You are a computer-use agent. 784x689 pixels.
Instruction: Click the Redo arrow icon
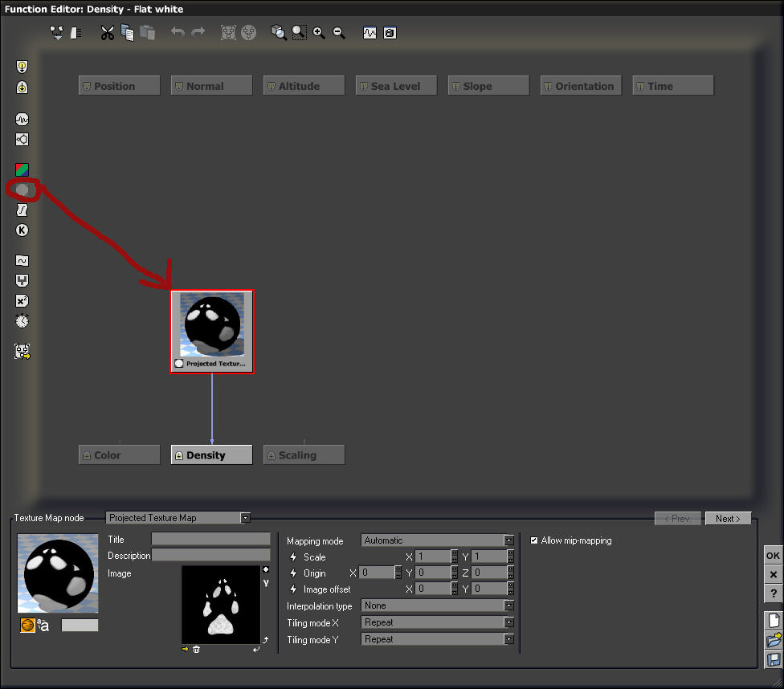[198, 32]
